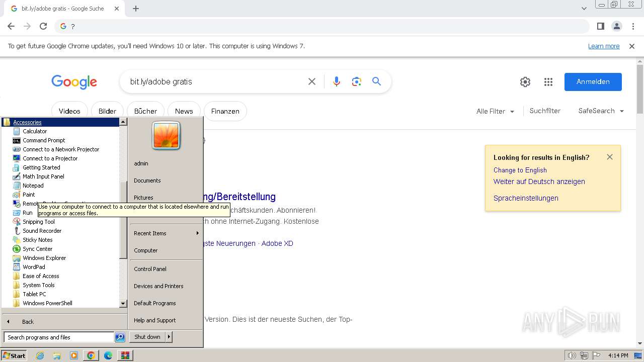Open the Google apps grid
This screenshot has width=644, height=362.
click(548, 82)
